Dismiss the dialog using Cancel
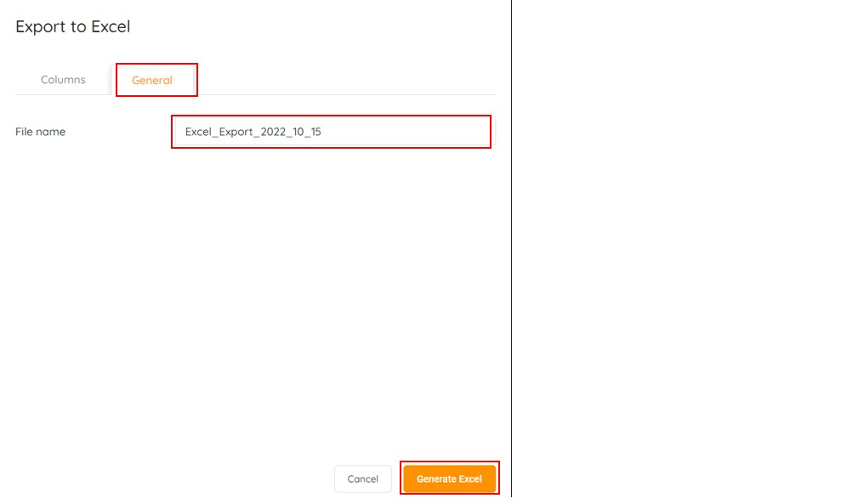841x504 pixels. click(x=362, y=479)
